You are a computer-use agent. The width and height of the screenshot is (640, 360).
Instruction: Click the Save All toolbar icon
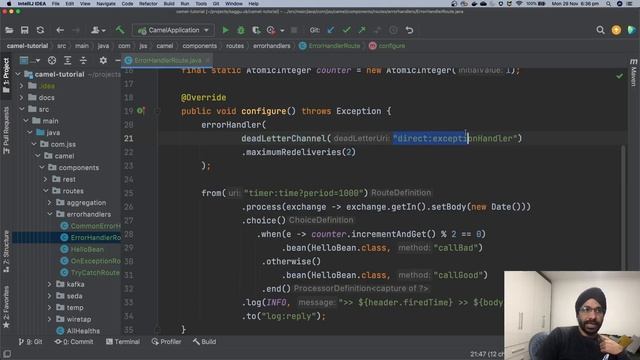(24, 30)
